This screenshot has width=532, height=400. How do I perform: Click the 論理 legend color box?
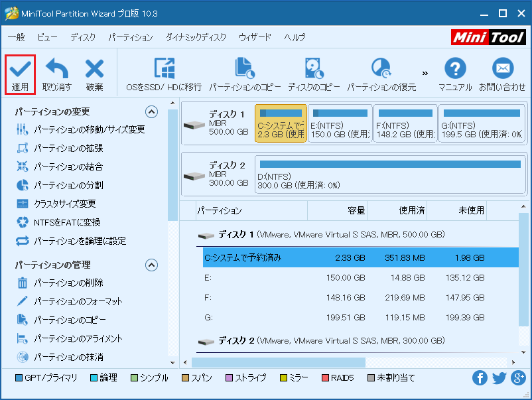click(94, 377)
